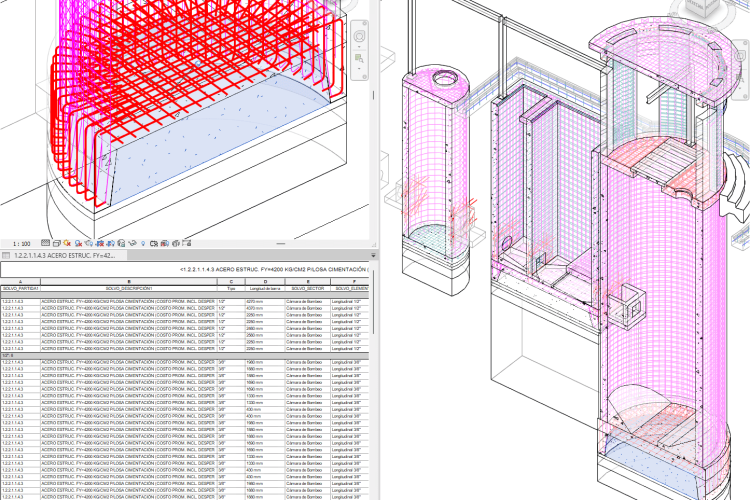750x500 pixels.
Task: Click the SOLVO_SECTOR field heading
Action: 308,289
